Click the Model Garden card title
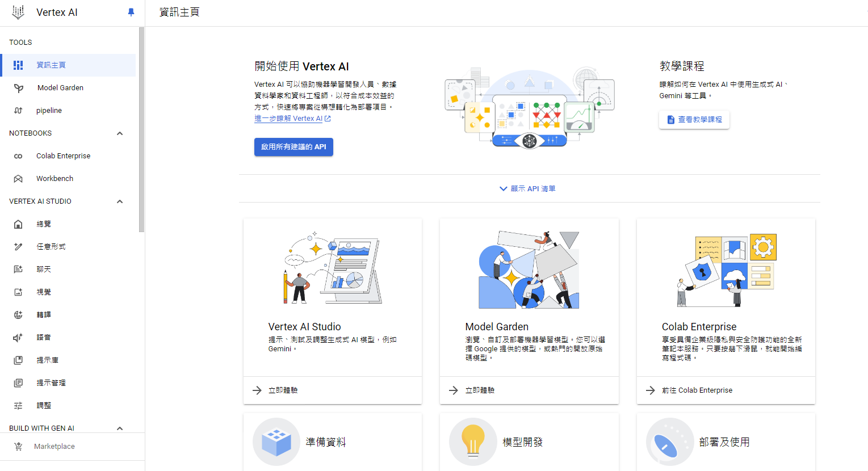The width and height of the screenshot is (868, 471). (497, 327)
